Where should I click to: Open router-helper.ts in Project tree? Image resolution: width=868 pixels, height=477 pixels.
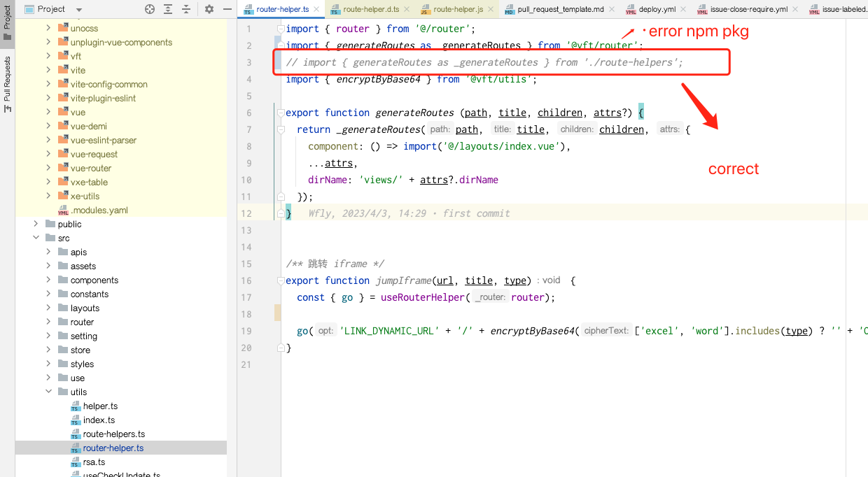(x=113, y=448)
